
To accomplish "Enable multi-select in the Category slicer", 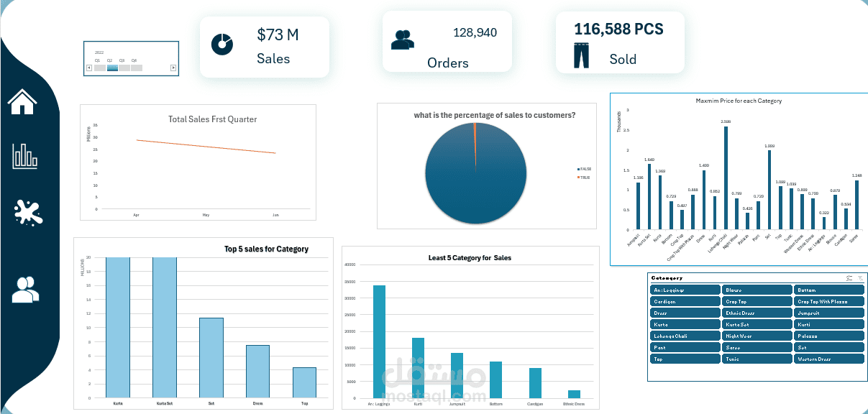I will point(849,278).
